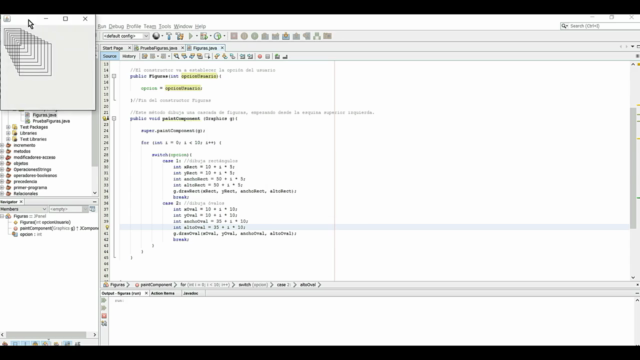Click Last Edit icon in editor toolbar
Screen dimensions: 640x360
click(x=144, y=56)
